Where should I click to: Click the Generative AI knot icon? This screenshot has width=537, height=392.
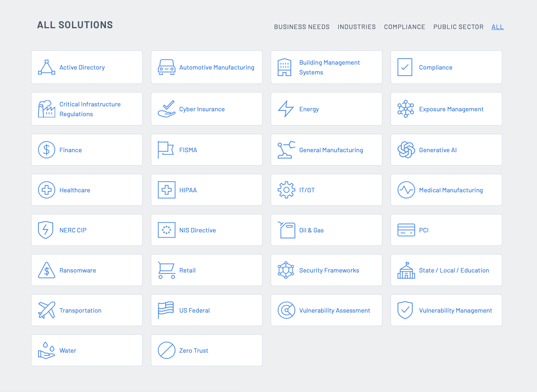point(406,150)
